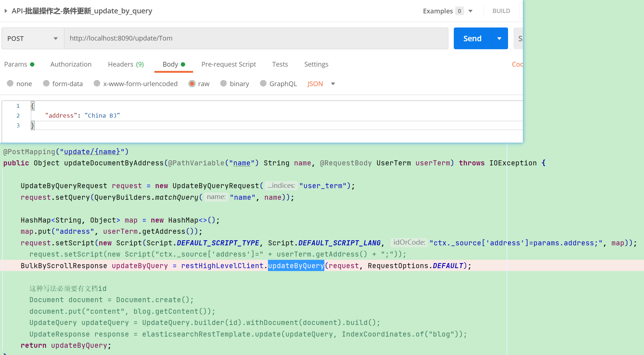Click the highlighted updateByQuery method call
Viewport: 644px width, 355px height.
296,266
